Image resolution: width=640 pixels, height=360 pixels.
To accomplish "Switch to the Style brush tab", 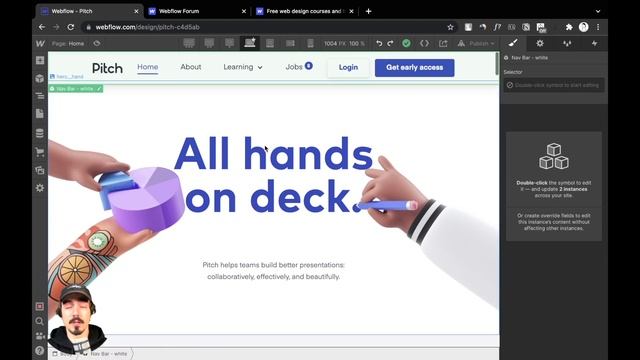I will (x=513, y=43).
